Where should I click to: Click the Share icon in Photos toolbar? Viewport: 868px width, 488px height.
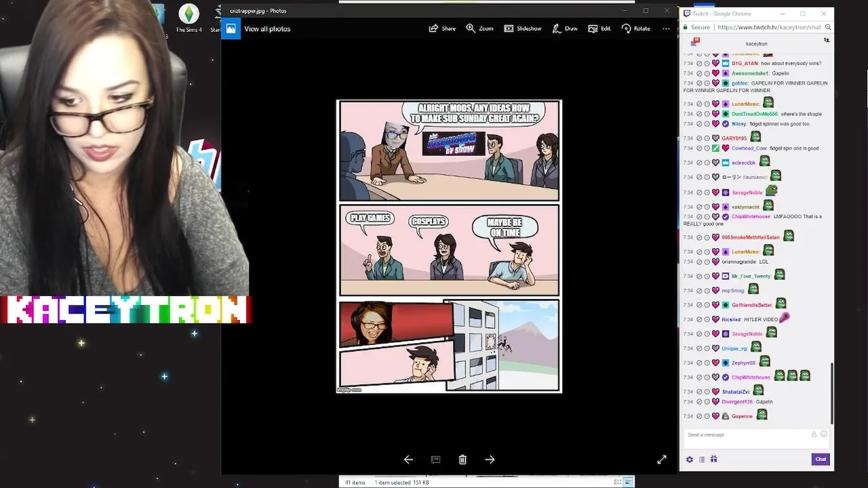pos(434,28)
